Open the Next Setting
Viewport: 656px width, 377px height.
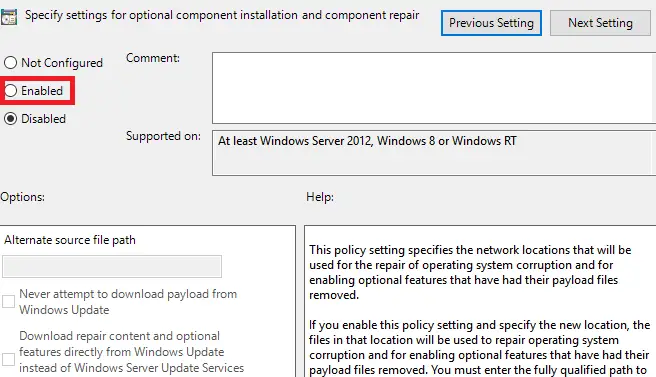tap(600, 23)
